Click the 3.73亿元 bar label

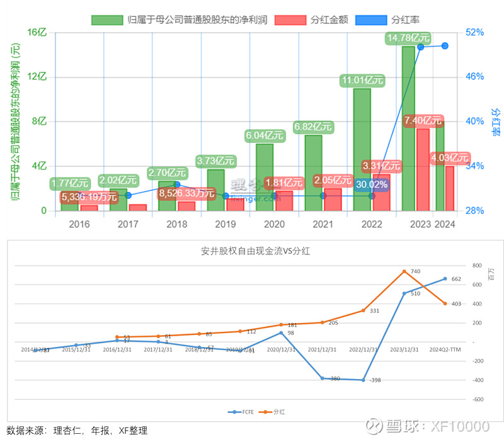215,161
